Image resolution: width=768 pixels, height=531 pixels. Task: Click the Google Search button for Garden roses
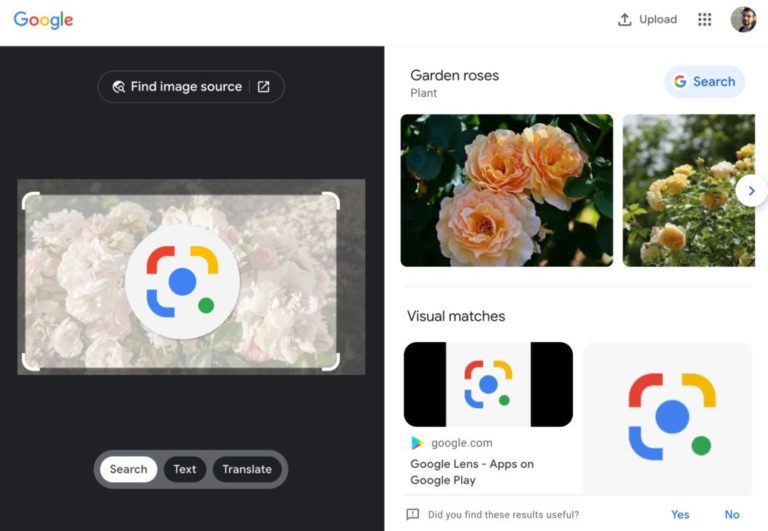(704, 81)
